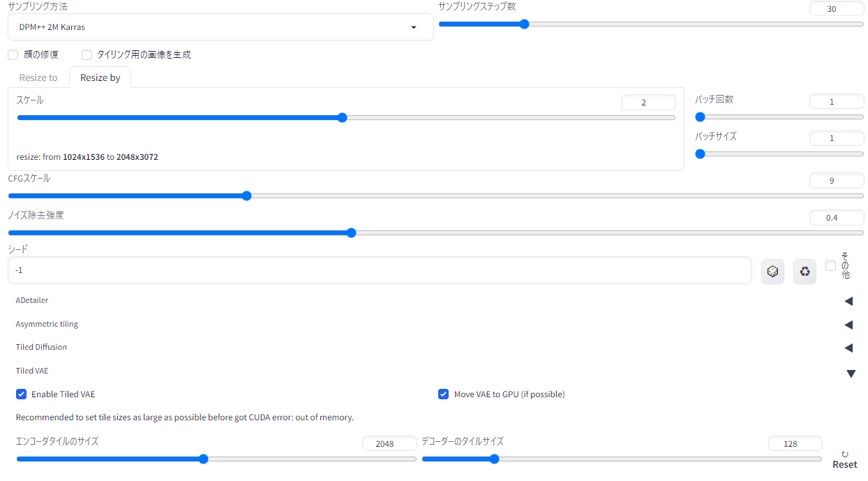Select the Resize by tab
The image size is (868, 481).
[x=100, y=77]
